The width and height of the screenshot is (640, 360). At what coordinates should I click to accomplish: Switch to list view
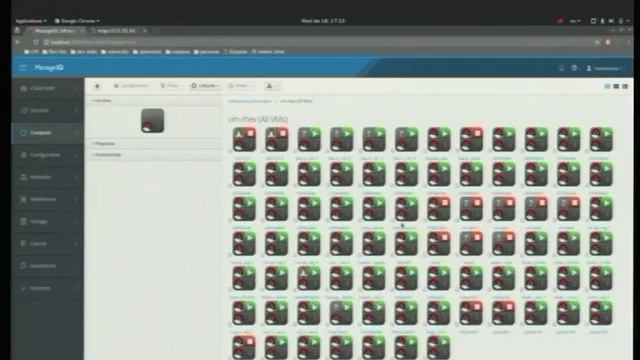[625, 86]
